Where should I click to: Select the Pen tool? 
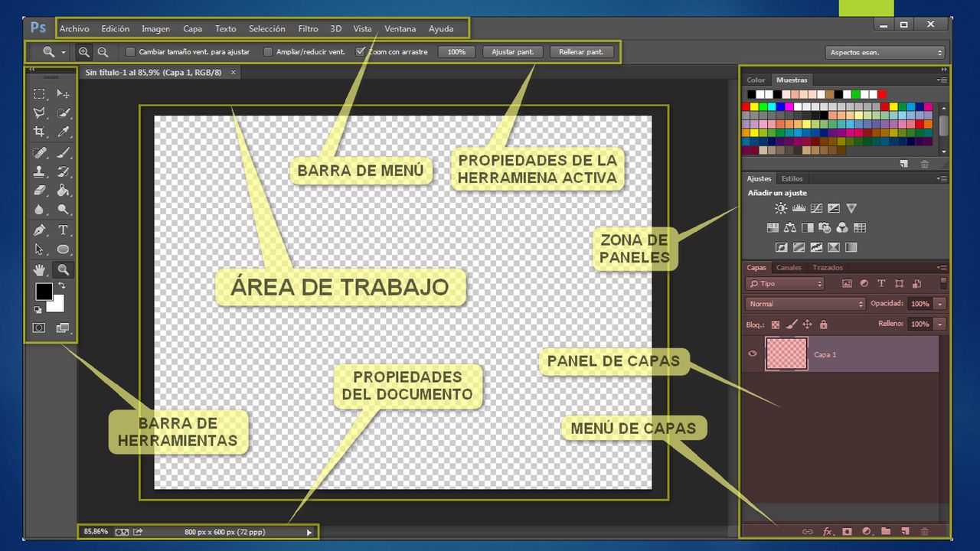pos(39,230)
